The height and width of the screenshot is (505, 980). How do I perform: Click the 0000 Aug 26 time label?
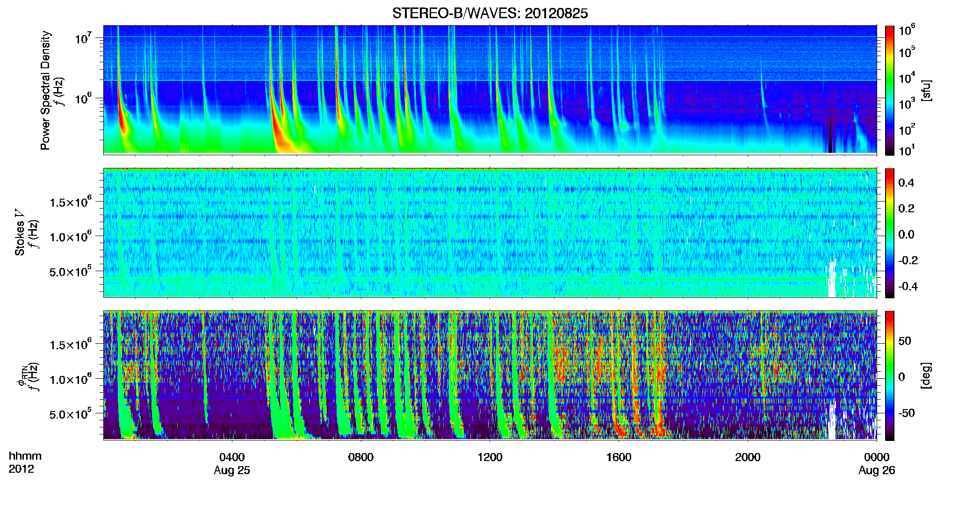pos(877,463)
